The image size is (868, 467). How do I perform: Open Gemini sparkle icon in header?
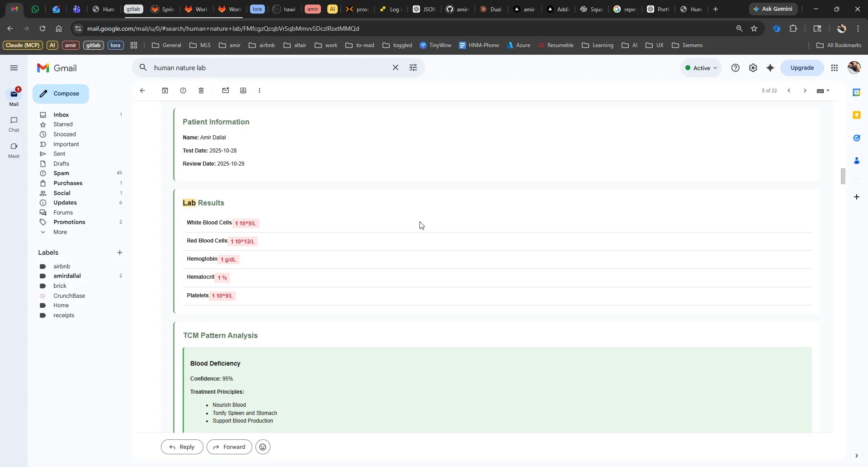(x=770, y=68)
